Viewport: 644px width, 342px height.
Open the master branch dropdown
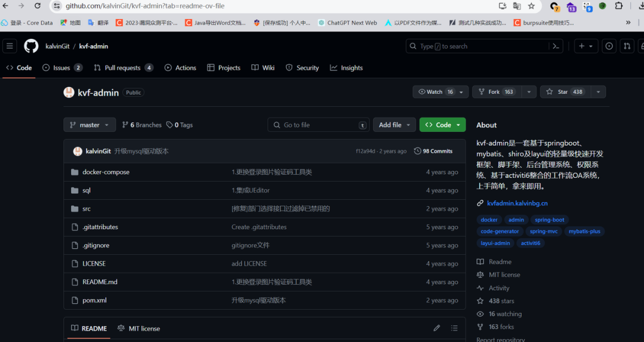click(89, 125)
